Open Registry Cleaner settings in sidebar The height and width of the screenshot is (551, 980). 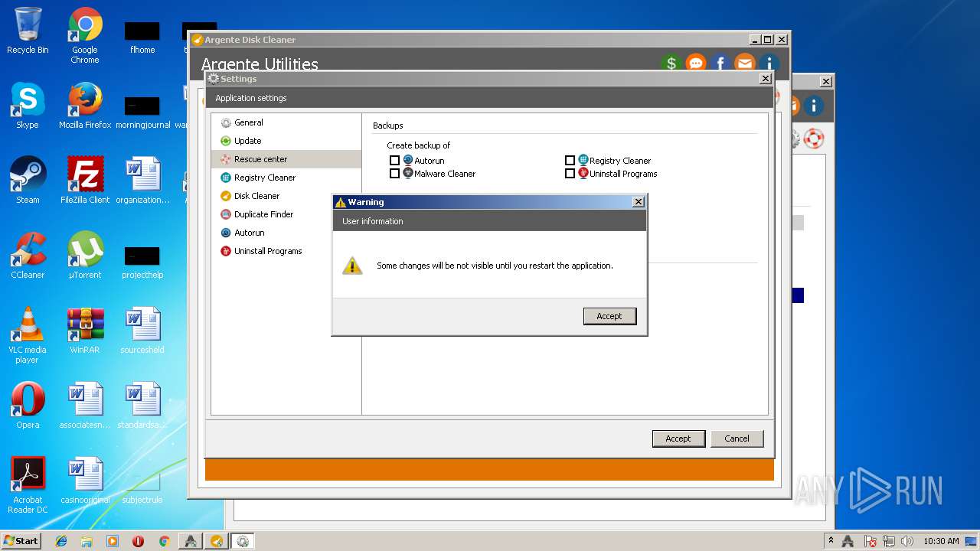pyautogui.click(x=286, y=178)
